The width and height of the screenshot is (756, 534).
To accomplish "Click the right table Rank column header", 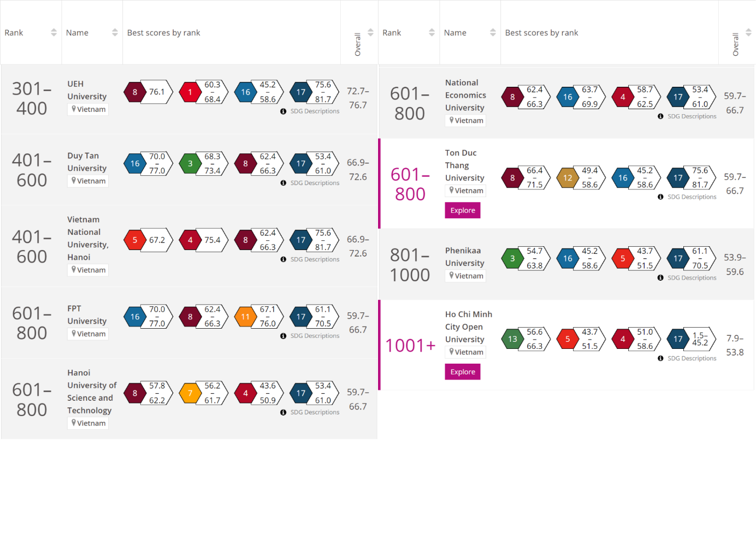I will 392,33.
